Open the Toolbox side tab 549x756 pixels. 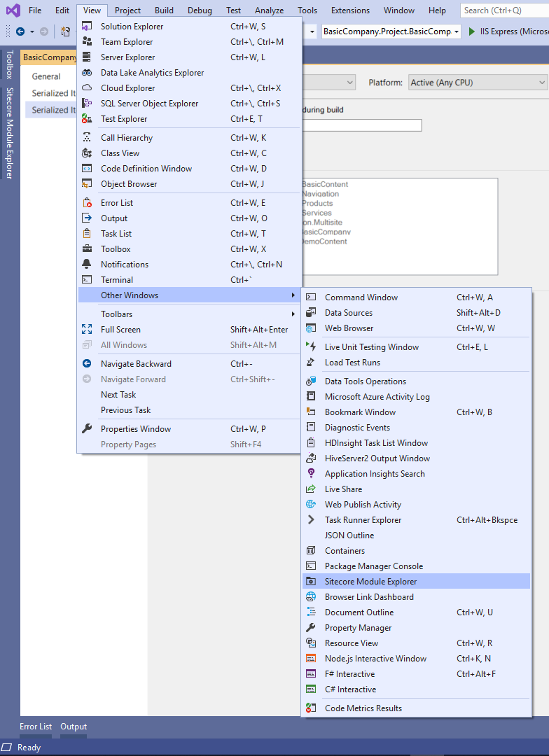(x=9, y=64)
